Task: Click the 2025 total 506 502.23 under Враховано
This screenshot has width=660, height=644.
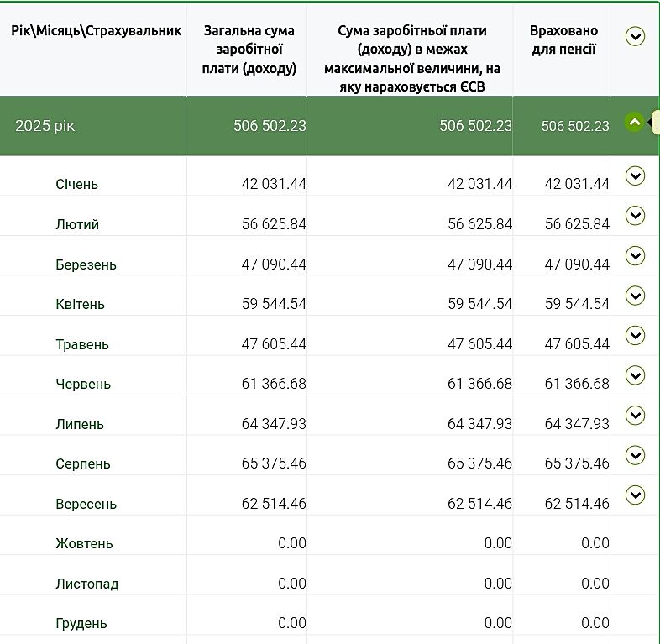Action: tap(575, 126)
